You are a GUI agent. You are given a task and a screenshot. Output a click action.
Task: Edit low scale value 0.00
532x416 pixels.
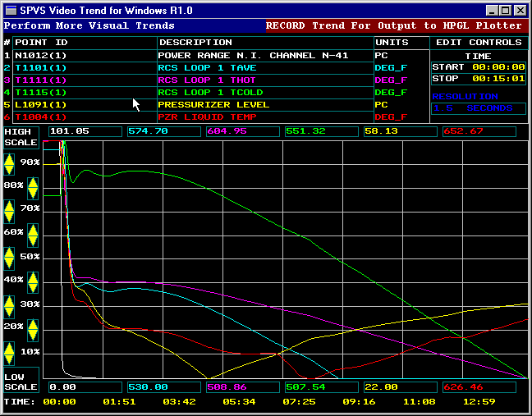pos(85,387)
